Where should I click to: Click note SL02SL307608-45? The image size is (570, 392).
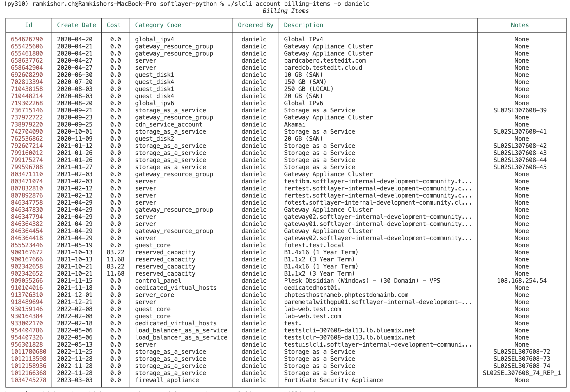(x=520, y=167)
